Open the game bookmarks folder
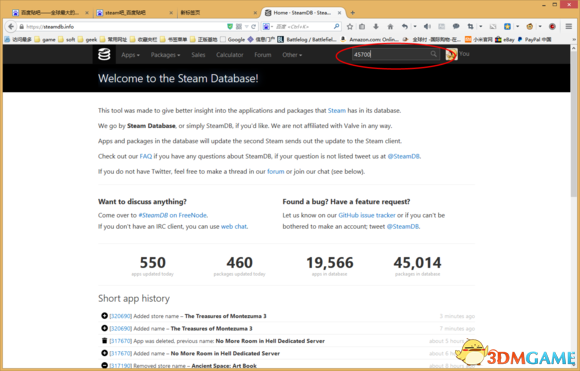The image size is (580, 371). click(45, 39)
